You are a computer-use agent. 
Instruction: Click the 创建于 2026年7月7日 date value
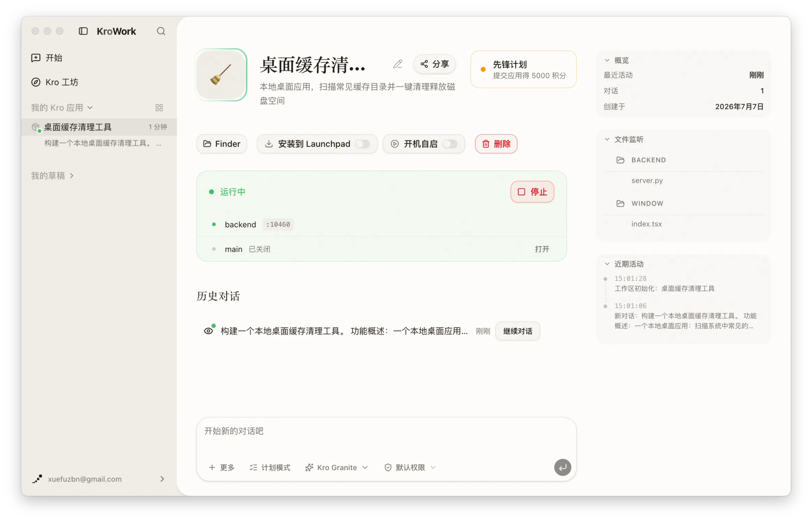739,106
